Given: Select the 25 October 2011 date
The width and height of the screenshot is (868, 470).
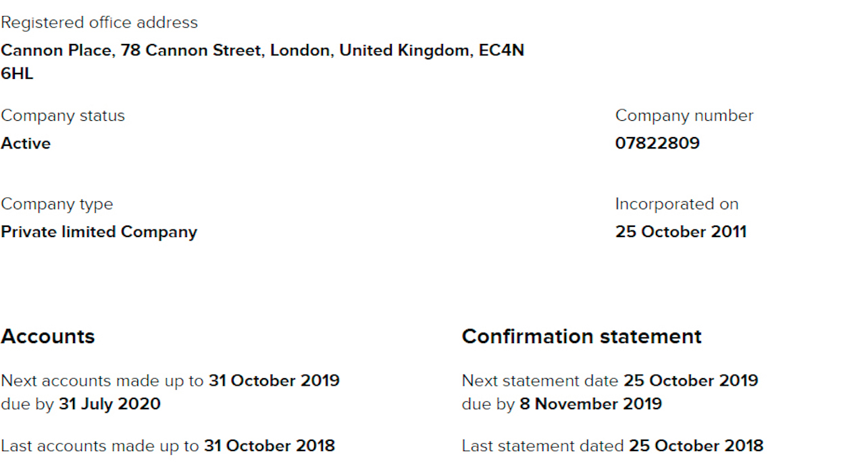Looking at the screenshot, I should pyautogui.click(x=681, y=232).
